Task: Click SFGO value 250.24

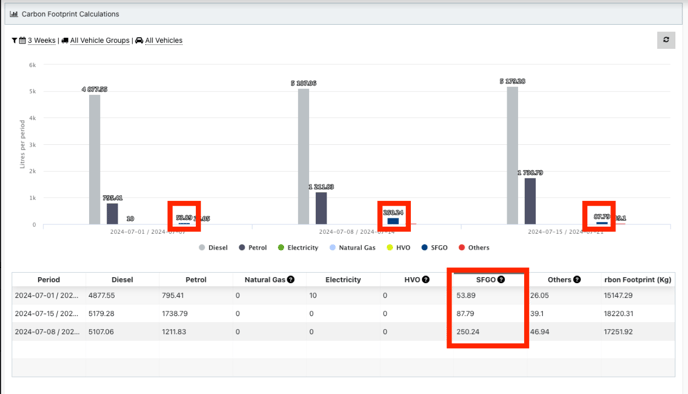Action: (468, 332)
